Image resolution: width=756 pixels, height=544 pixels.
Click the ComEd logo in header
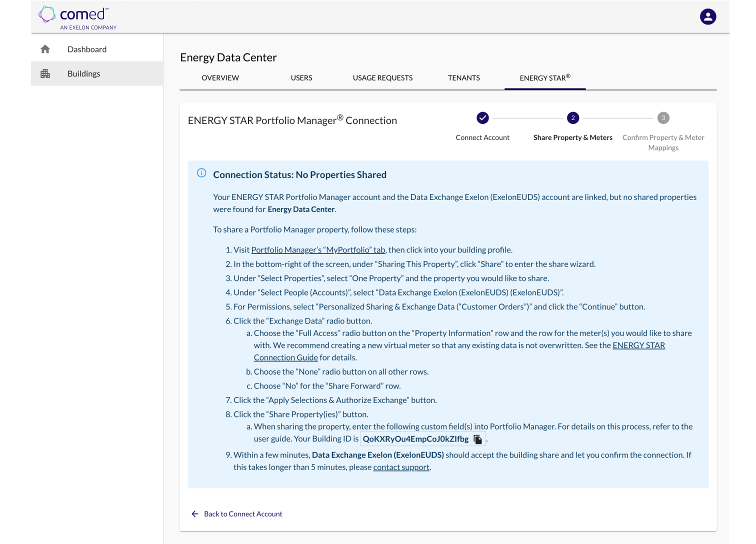click(77, 17)
